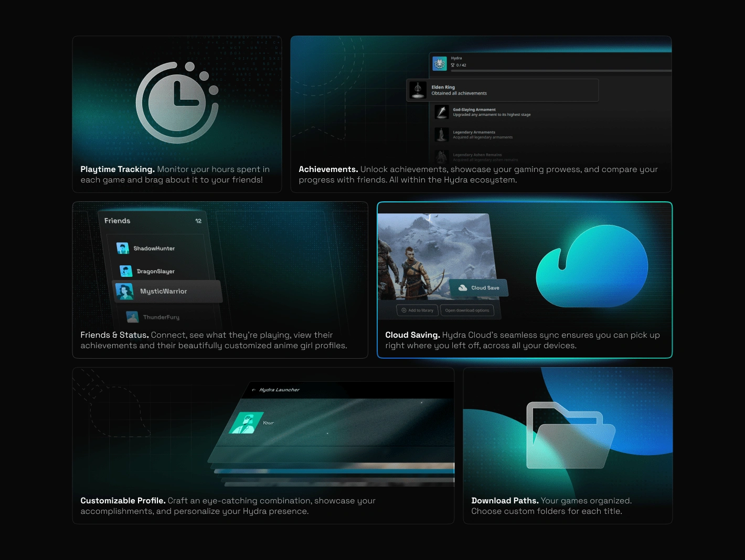Click the Playtime Tracking clock icon

click(177, 102)
